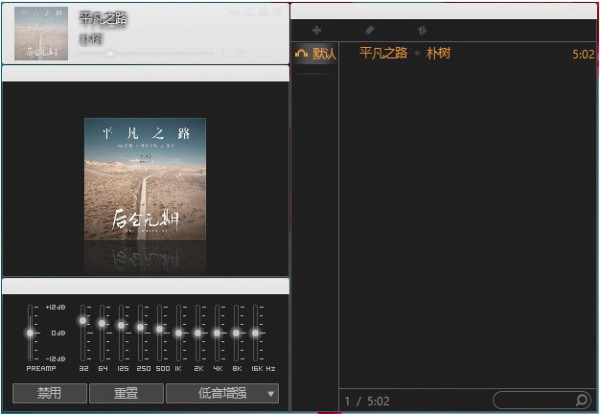Click the pin icon in playlist toolbar
This screenshot has width=600, height=414.
point(369,31)
